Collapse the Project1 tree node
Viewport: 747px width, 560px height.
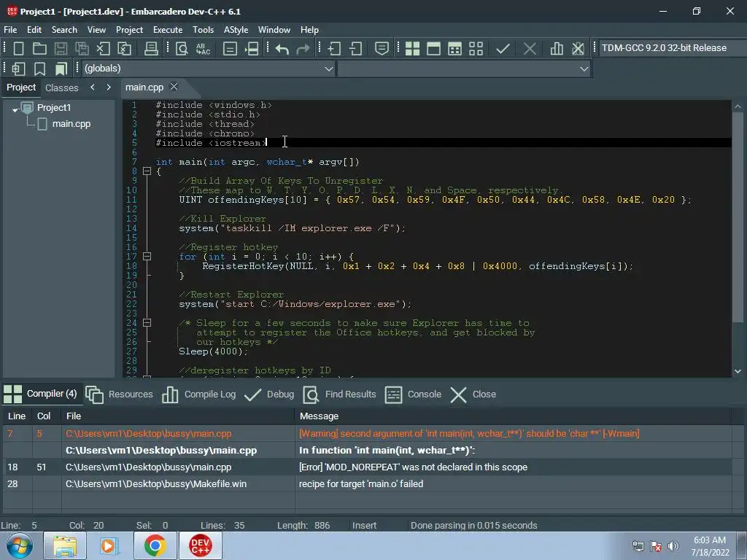tap(15, 109)
